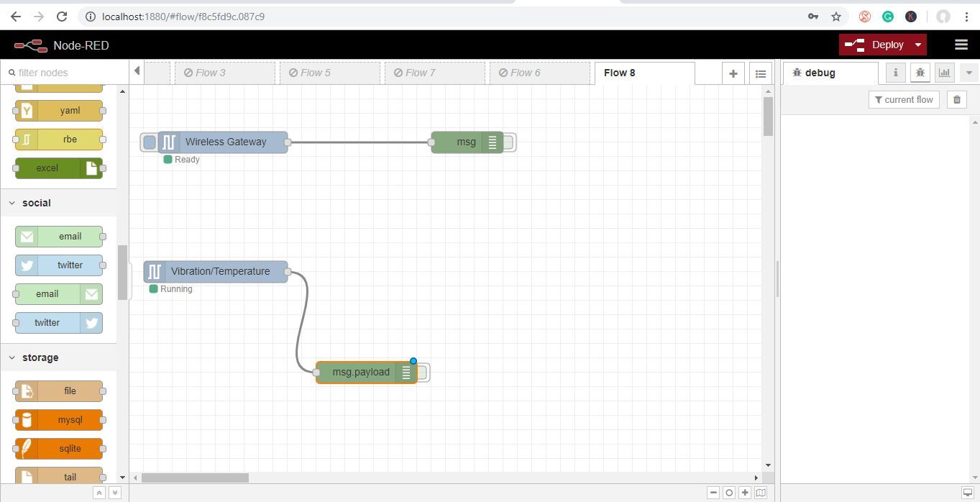Add a new flow with the plus button
980x502 pixels.
pos(733,73)
